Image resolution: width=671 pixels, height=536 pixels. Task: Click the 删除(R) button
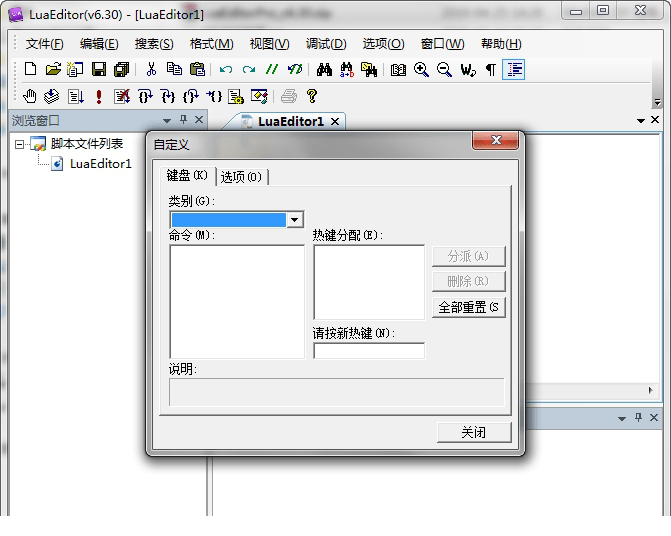tap(469, 281)
